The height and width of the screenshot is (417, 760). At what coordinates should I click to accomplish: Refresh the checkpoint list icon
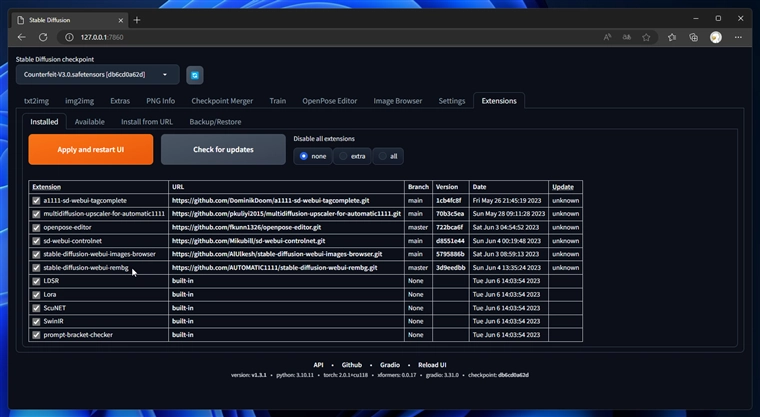coord(195,75)
